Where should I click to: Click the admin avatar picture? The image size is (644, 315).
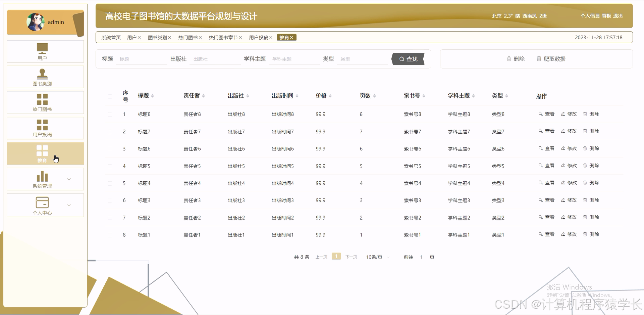click(x=36, y=22)
